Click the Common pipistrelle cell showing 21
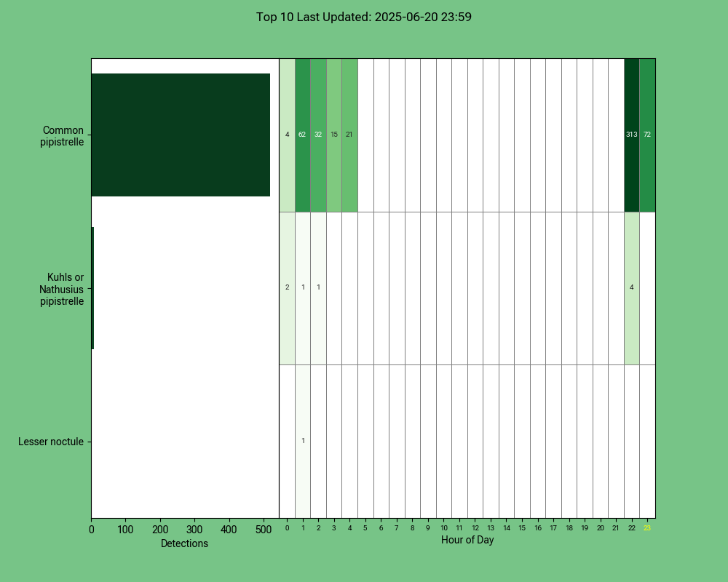 coord(349,135)
